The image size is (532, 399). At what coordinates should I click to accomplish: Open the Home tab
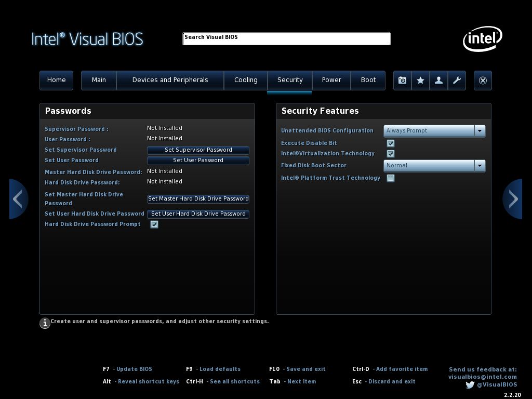click(56, 81)
